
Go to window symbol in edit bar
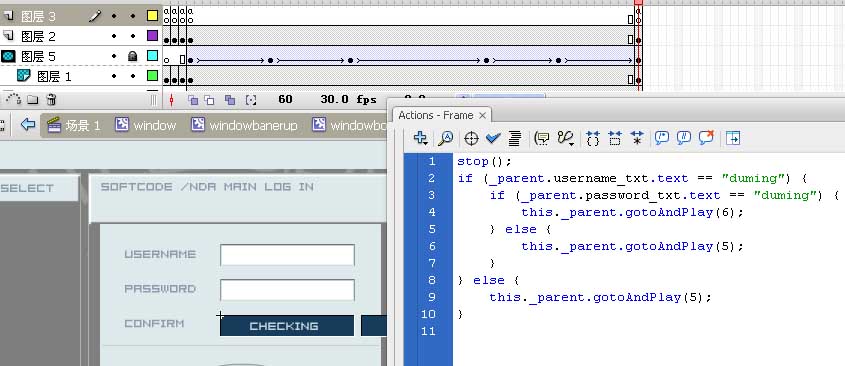point(146,126)
